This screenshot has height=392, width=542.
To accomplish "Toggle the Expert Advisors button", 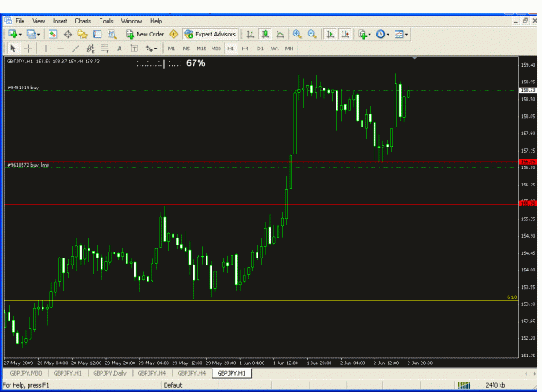I will (211, 34).
